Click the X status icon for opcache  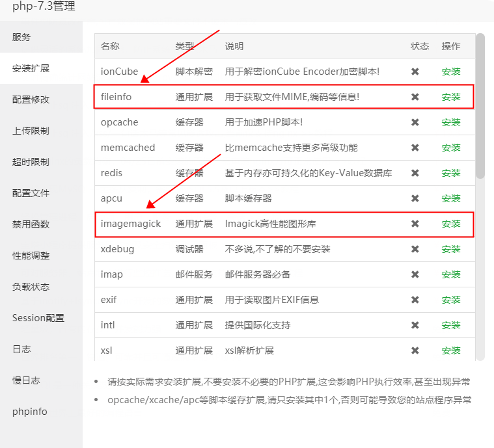click(415, 122)
